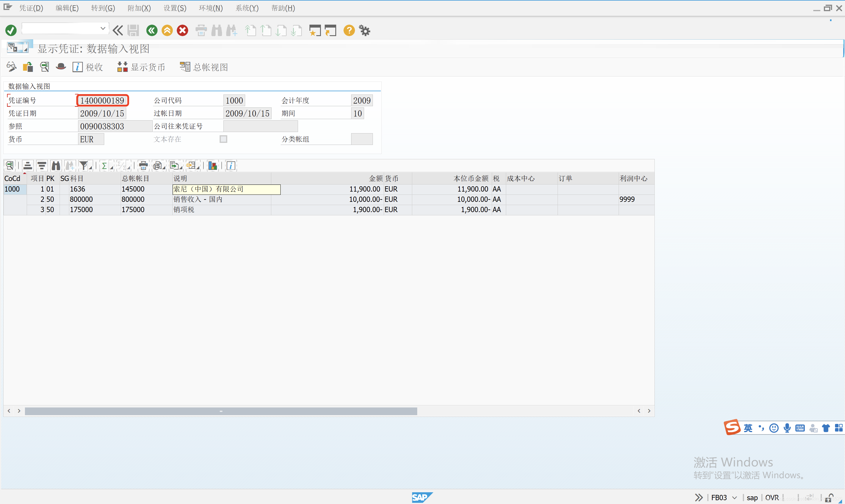845x504 pixels.
Task: Click the red cancel icon
Action: [x=183, y=31]
